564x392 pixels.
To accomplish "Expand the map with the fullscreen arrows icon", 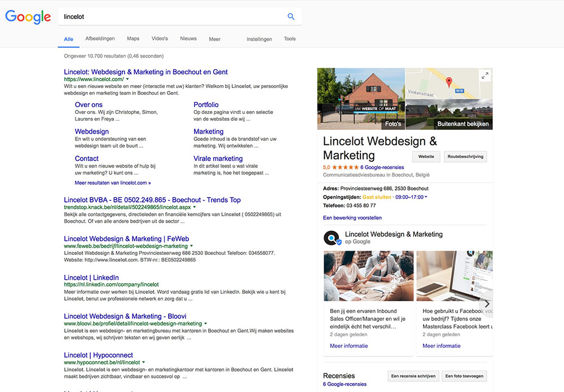I will (485, 76).
